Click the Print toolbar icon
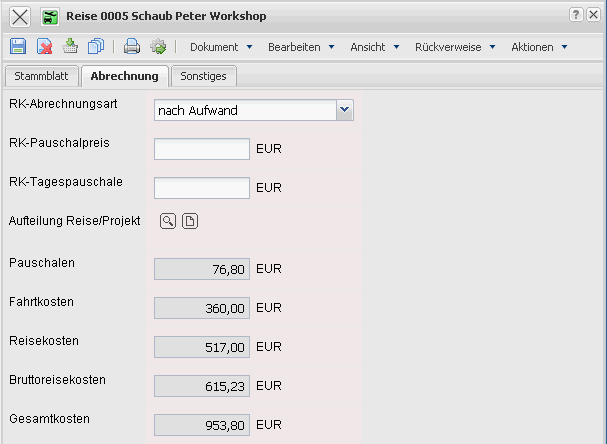This screenshot has width=607, height=444. [131, 47]
